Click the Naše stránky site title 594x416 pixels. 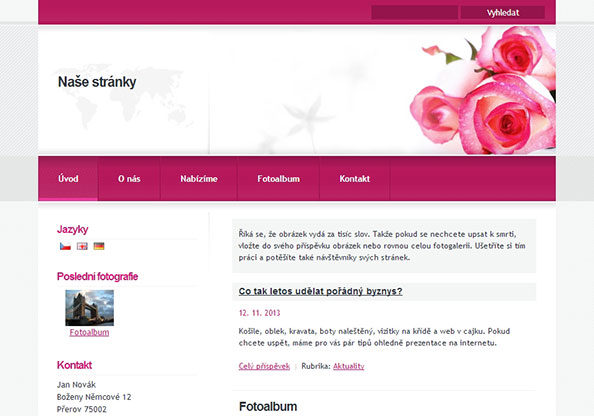click(x=97, y=82)
